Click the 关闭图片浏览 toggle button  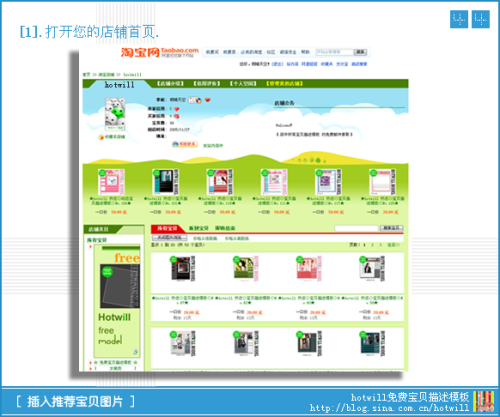(169, 238)
